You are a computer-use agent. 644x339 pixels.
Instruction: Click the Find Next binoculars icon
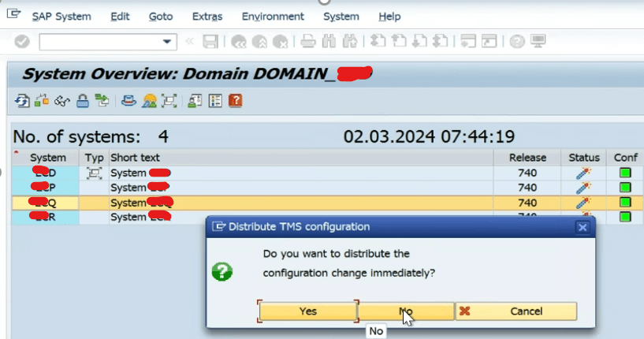[350, 42]
